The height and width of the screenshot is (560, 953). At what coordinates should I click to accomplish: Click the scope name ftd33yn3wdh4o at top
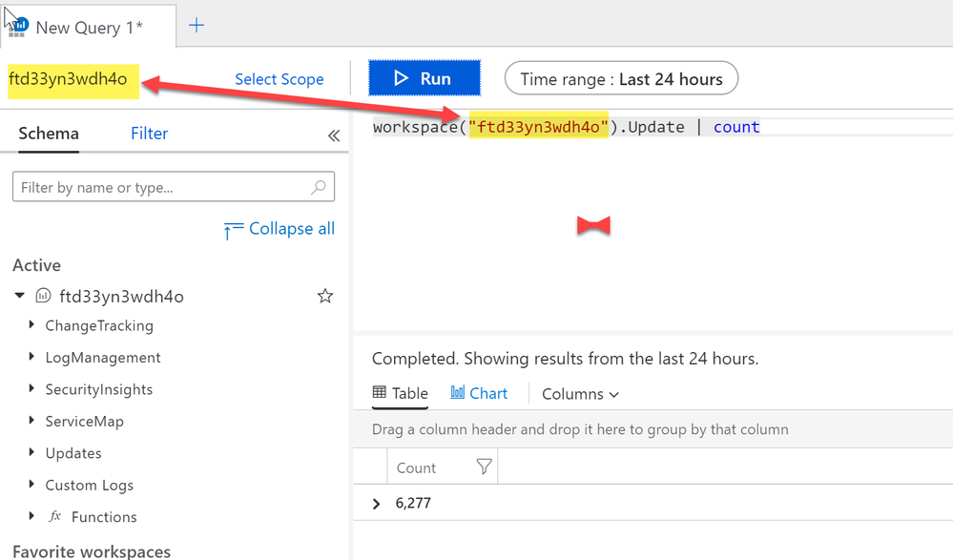[68, 79]
